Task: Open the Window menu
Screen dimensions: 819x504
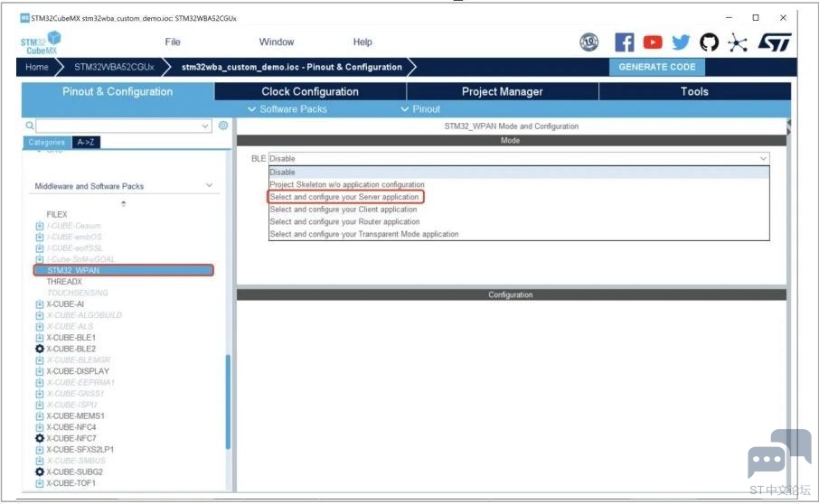Action: 277,42
